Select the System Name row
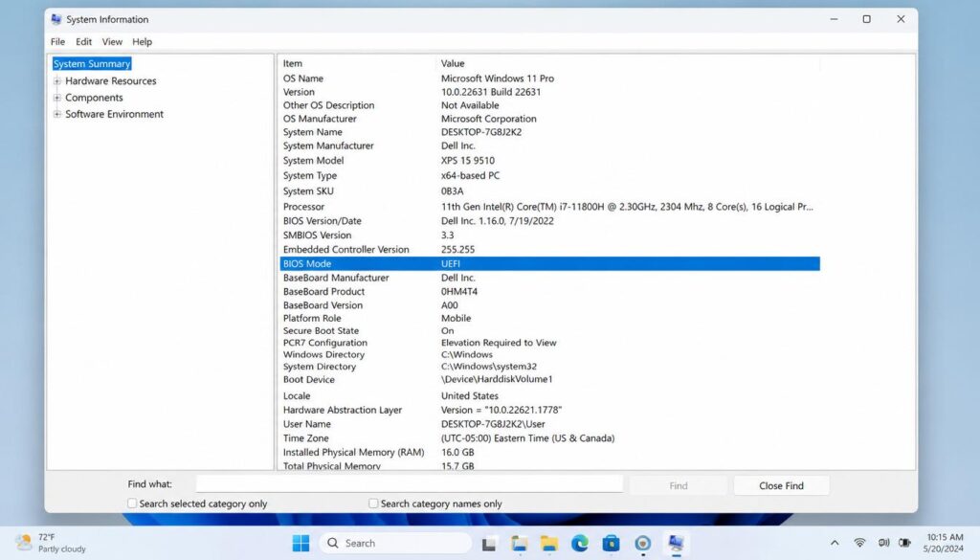The image size is (980, 560). pos(550,132)
